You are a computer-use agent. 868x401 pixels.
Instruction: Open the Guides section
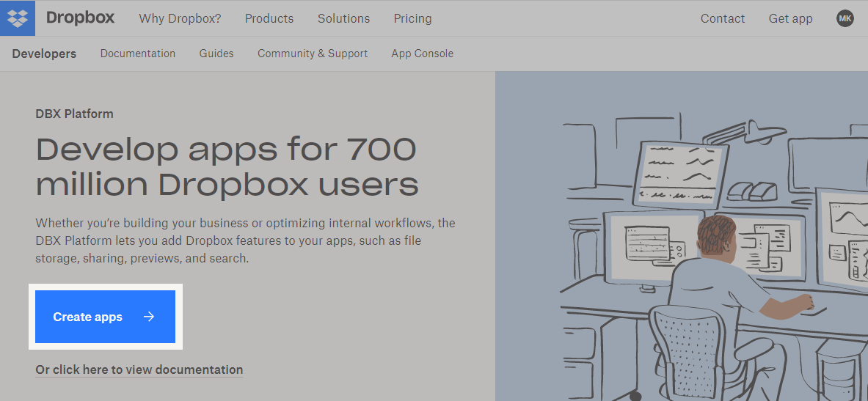[216, 54]
